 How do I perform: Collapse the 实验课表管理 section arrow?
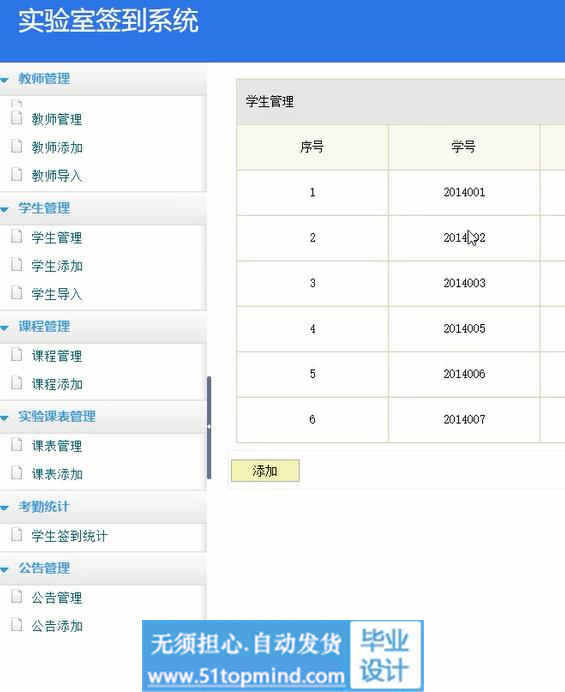4,417
